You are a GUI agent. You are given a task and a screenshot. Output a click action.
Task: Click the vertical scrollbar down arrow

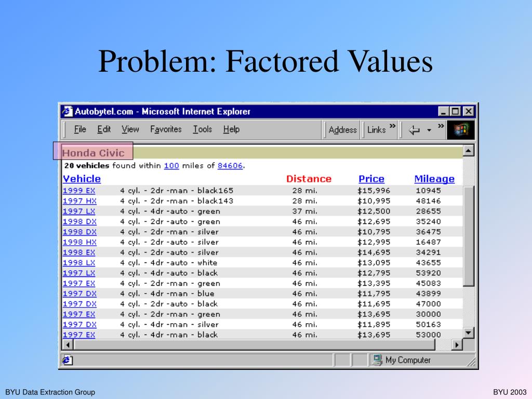(469, 333)
